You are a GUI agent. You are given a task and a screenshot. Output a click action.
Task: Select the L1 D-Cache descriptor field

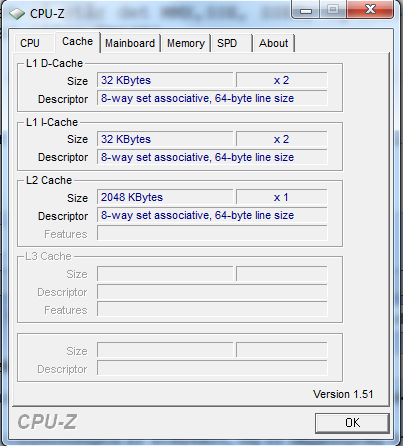tap(212, 98)
